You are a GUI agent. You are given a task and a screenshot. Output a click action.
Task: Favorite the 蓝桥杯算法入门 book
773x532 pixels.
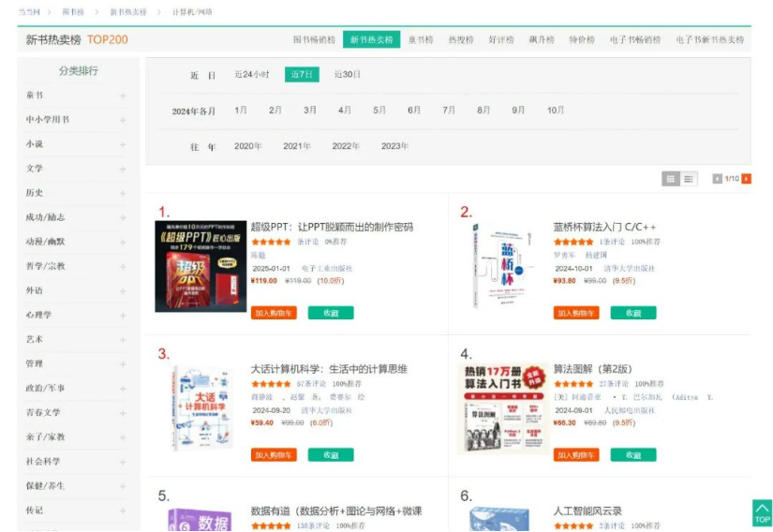coord(633,313)
